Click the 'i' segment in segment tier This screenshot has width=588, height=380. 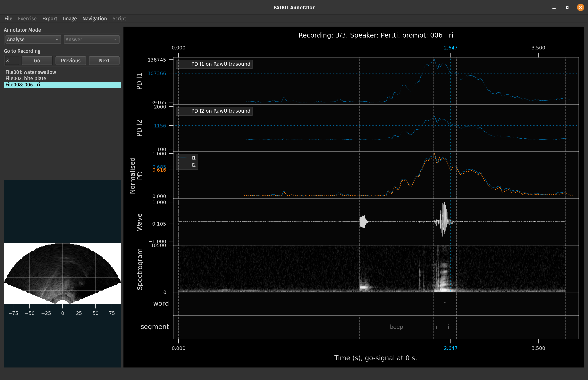point(448,327)
